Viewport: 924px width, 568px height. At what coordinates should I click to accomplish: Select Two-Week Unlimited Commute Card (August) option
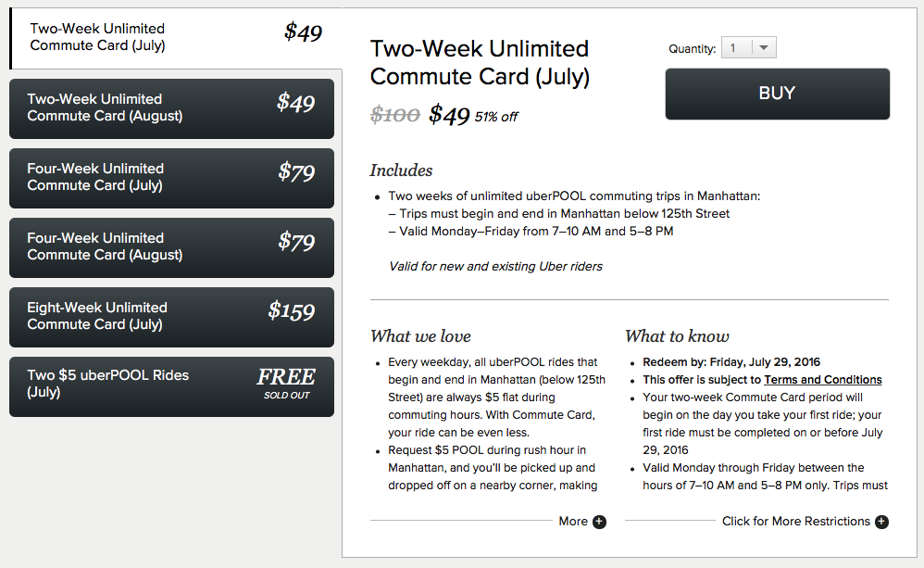171,108
